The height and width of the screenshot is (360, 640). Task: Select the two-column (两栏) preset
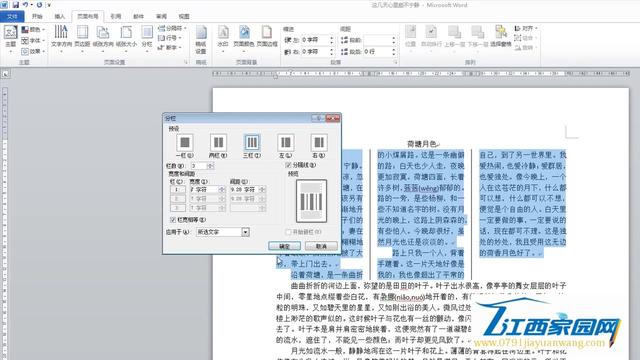tap(218, 146)
